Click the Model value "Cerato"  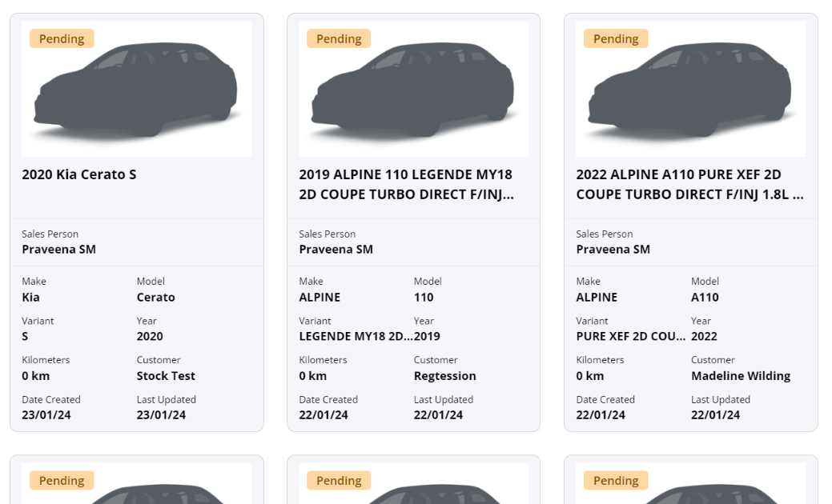(156, 298)
